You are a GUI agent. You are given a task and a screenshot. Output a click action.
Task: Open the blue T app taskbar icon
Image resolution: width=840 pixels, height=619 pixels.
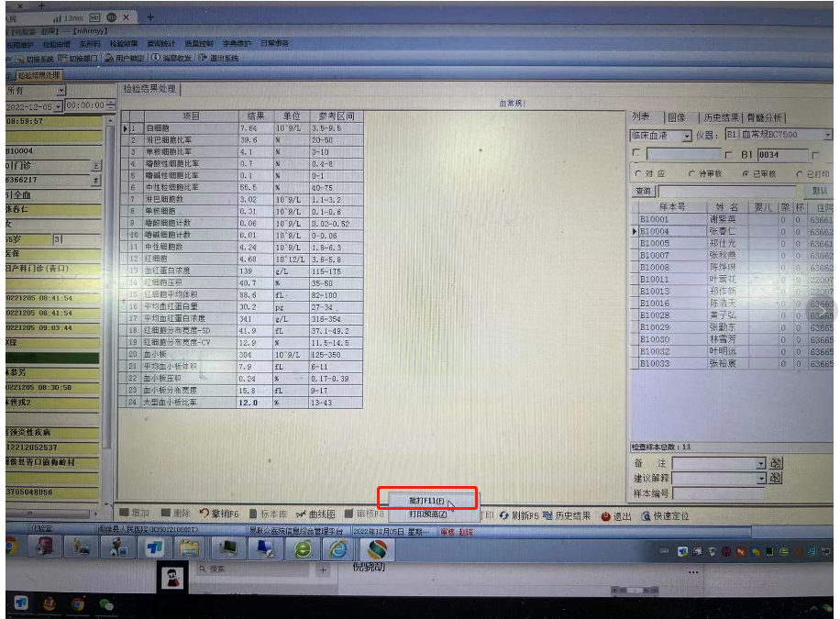point(155,547)
